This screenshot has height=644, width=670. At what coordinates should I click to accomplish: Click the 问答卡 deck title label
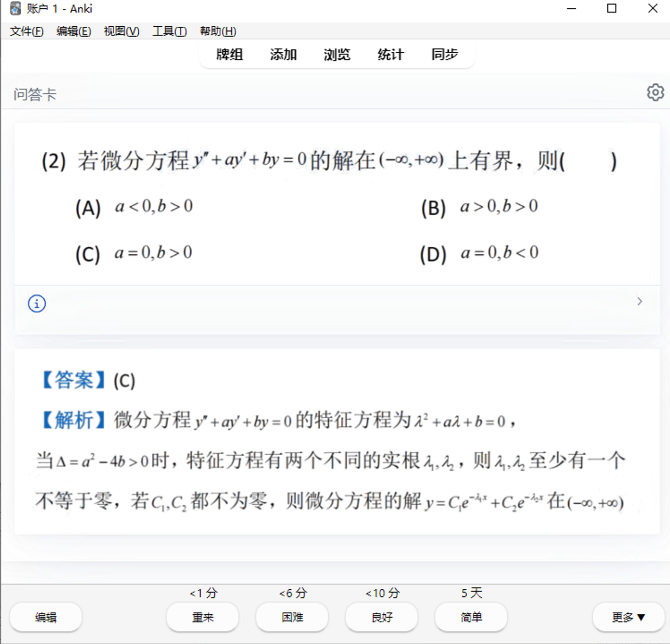pos(35,95)
